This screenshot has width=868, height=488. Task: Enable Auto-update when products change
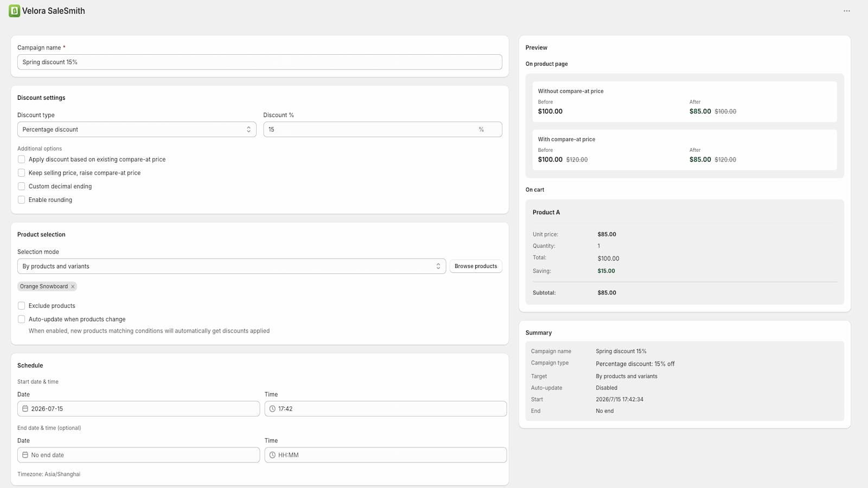click(22, 319)
